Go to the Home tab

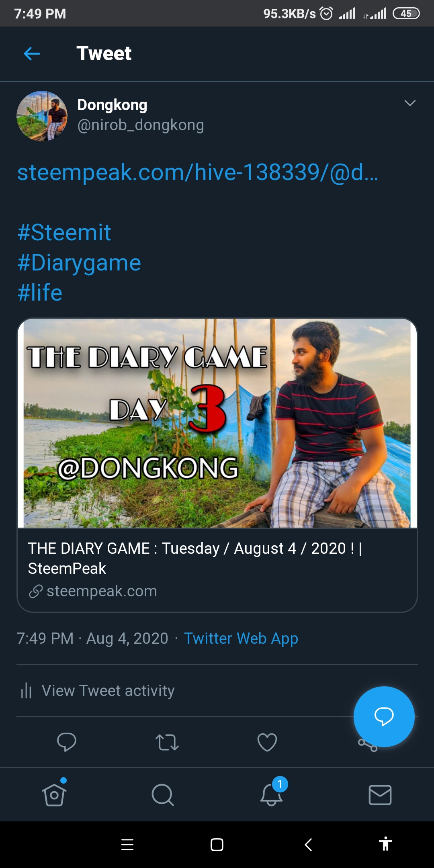tap(54, 795)
